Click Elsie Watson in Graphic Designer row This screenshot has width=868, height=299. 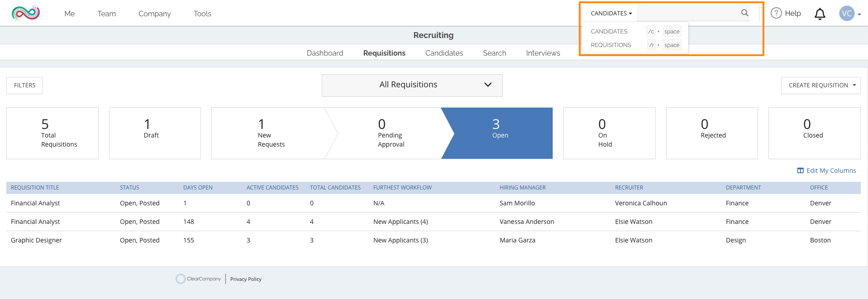coord(634,240)
